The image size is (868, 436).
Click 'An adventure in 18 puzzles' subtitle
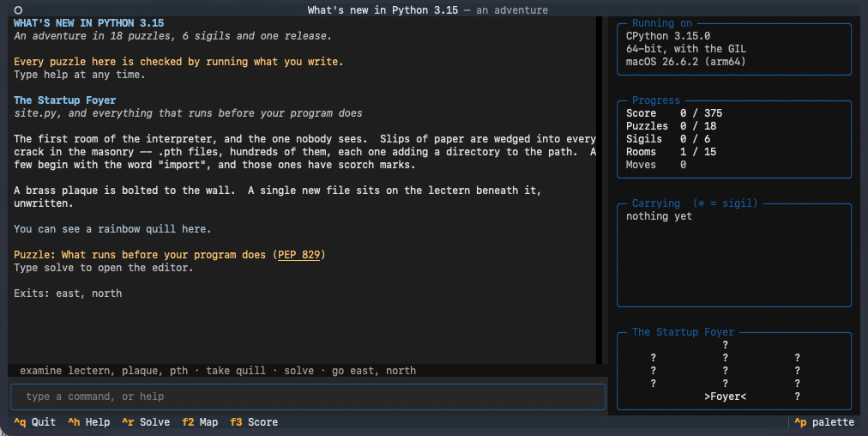coord(172,36)
